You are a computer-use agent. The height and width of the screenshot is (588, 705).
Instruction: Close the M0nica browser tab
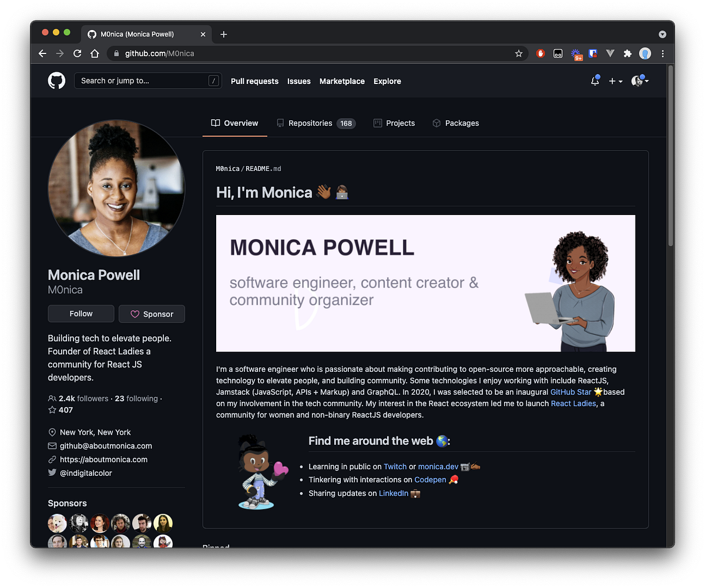click(203, 34)
